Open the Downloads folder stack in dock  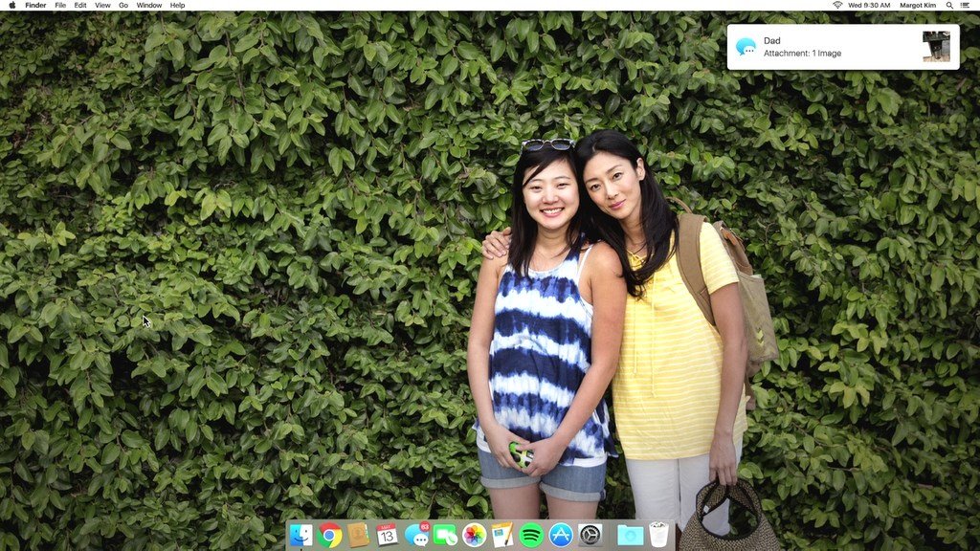pyautogui.click(x=630, y=536)
